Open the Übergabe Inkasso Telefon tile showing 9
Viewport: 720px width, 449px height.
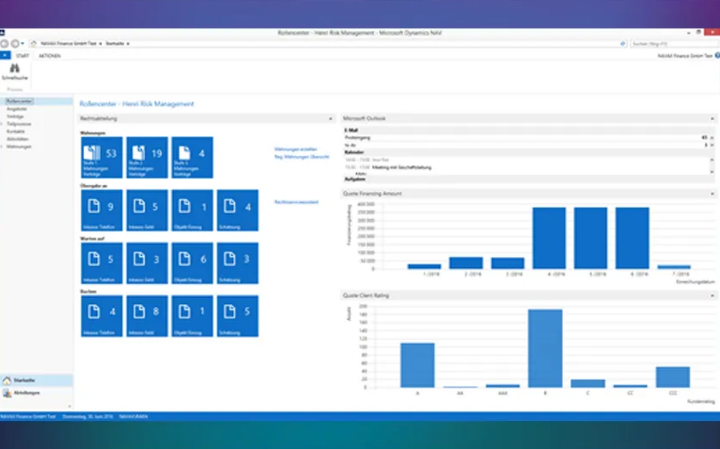(x=101, y=210)
